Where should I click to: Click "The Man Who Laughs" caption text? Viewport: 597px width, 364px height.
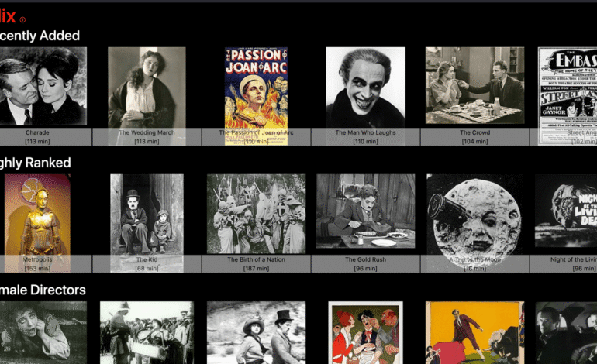365,132
